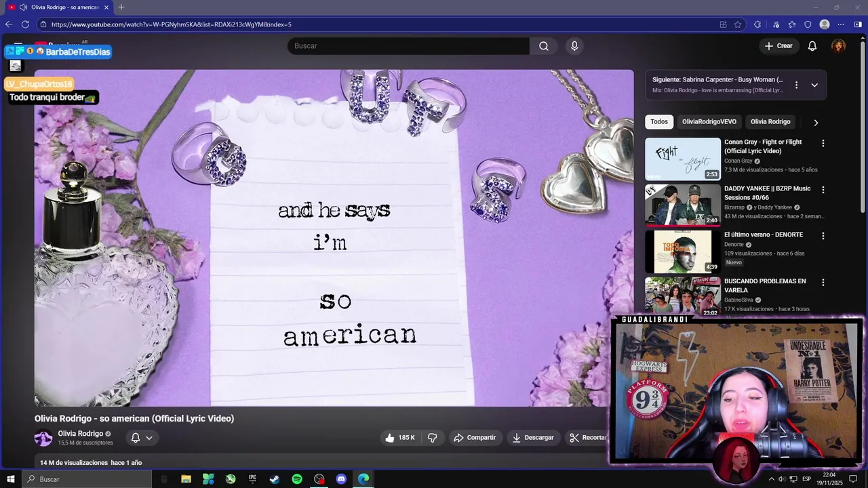This screenshot has height=488, width=868.
Task: Click the so american lyric video player
Action: point(334,238)
